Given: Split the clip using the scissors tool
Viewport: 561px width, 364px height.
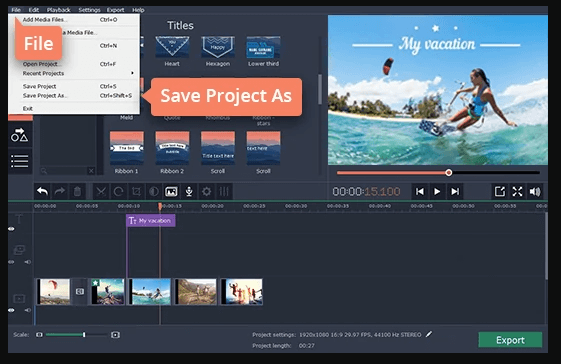Looking at the screenshot, I should 101,191.
